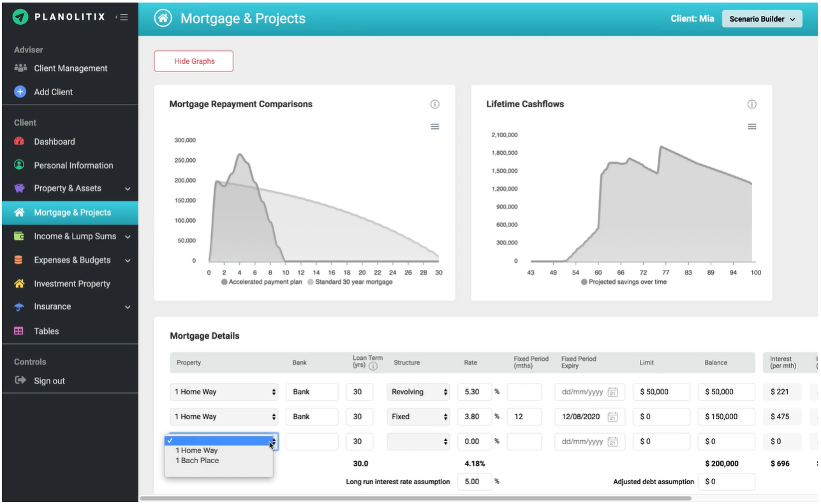Click the home icon in the header
821x504 pixels.
click(163, 19)
